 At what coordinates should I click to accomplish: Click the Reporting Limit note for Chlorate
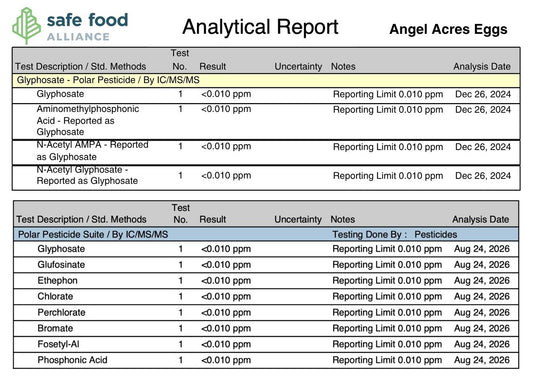coord(387,296)
